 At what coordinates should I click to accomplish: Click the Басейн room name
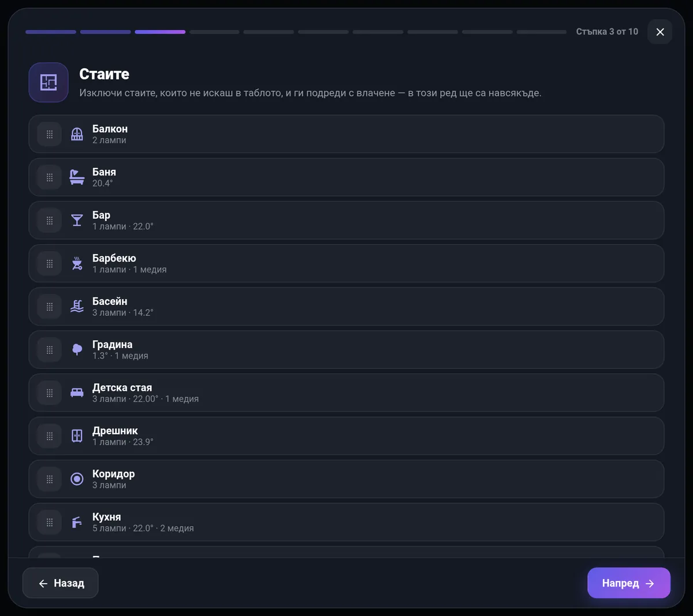[110, 301]
